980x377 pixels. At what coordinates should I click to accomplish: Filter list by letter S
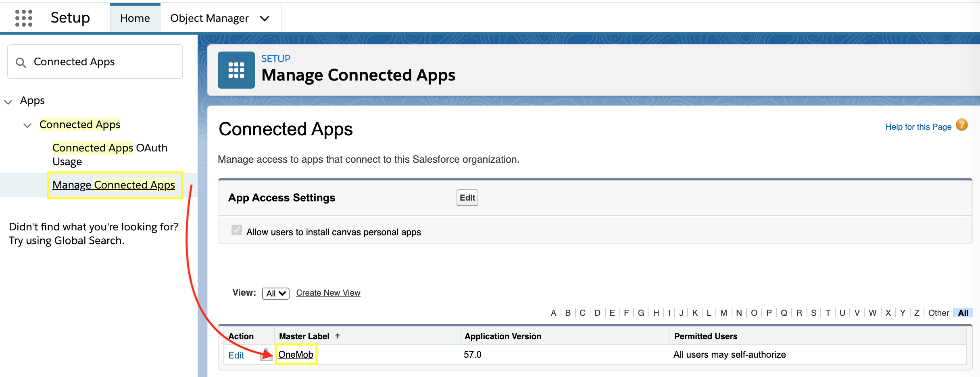click(x=814, y=313)
